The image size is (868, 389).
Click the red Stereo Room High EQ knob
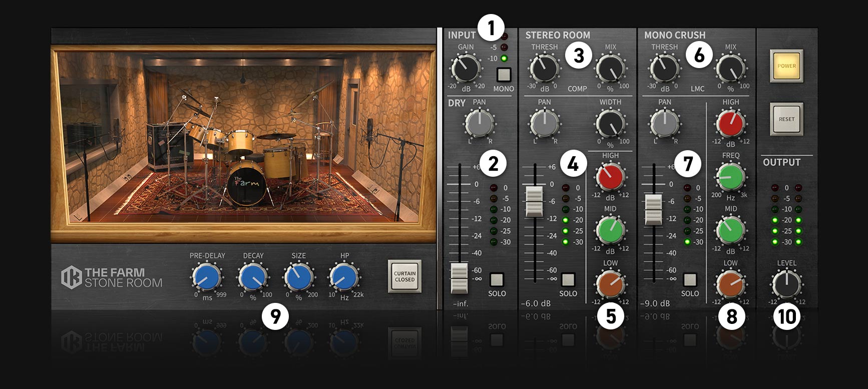point(610,176)
